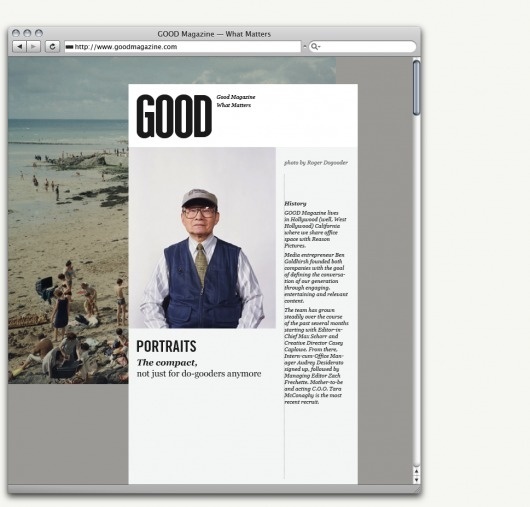Click paragraph starting 'The team has grown'

(x=316, y=356)
